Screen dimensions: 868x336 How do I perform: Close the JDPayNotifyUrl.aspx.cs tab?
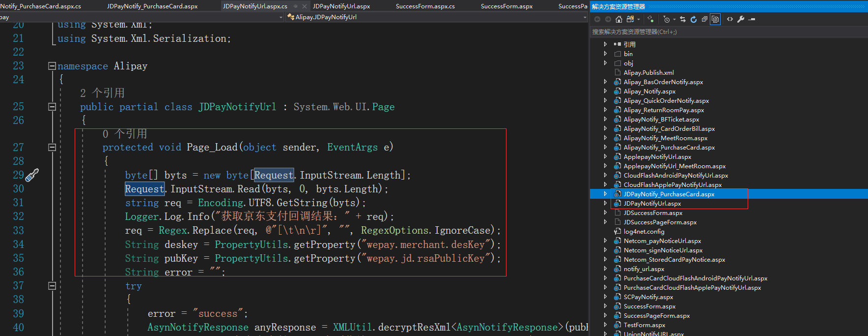305,6
